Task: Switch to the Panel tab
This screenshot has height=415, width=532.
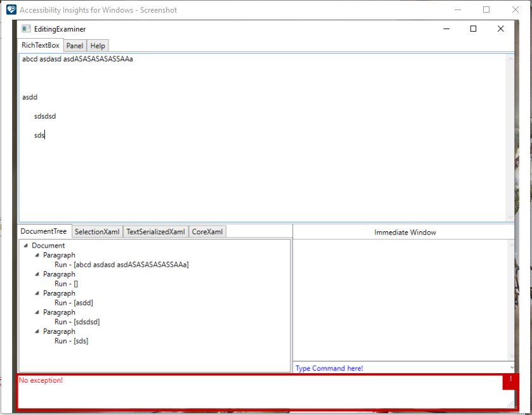Action: pos(74,45)
